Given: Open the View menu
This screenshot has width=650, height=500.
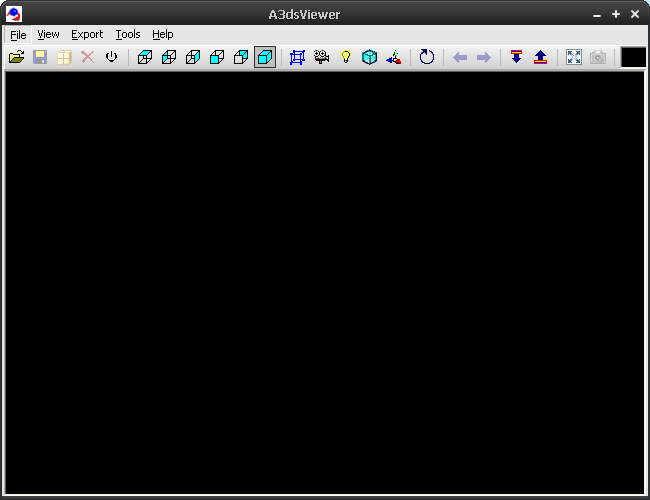Looking at the screenshot, I should [48, 34].
